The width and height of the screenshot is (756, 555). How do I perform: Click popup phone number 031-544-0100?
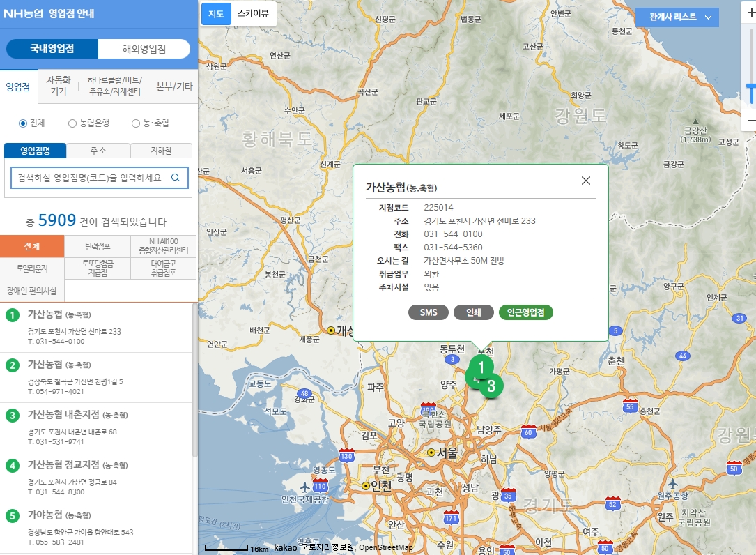coord(453,234)
